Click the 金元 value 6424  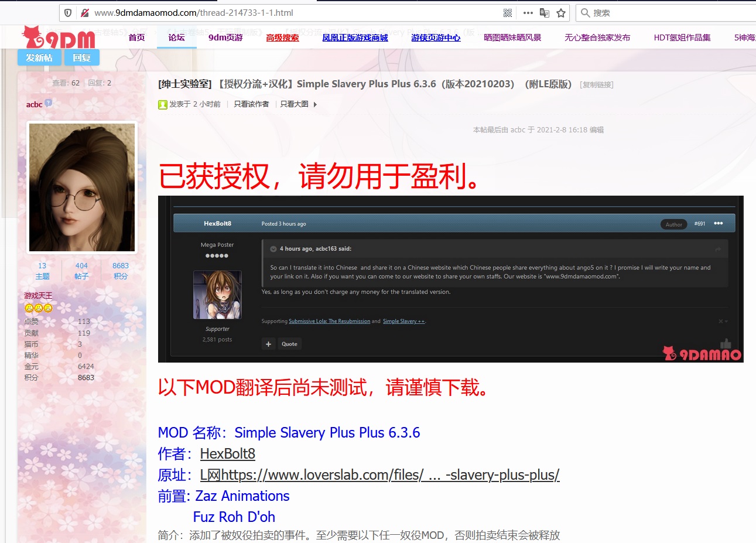(86, 366)
